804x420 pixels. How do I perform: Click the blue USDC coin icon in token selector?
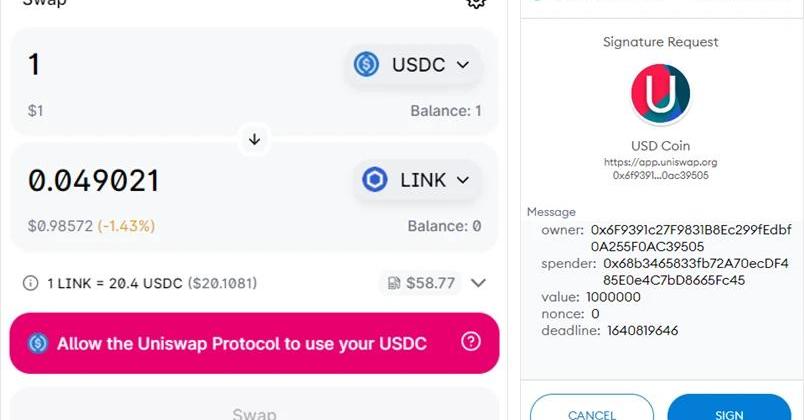[x=366, y=65]
